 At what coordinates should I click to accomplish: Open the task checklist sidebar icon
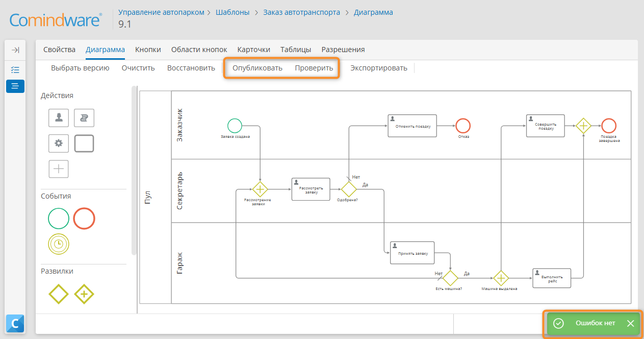click(x=15, y=69)
